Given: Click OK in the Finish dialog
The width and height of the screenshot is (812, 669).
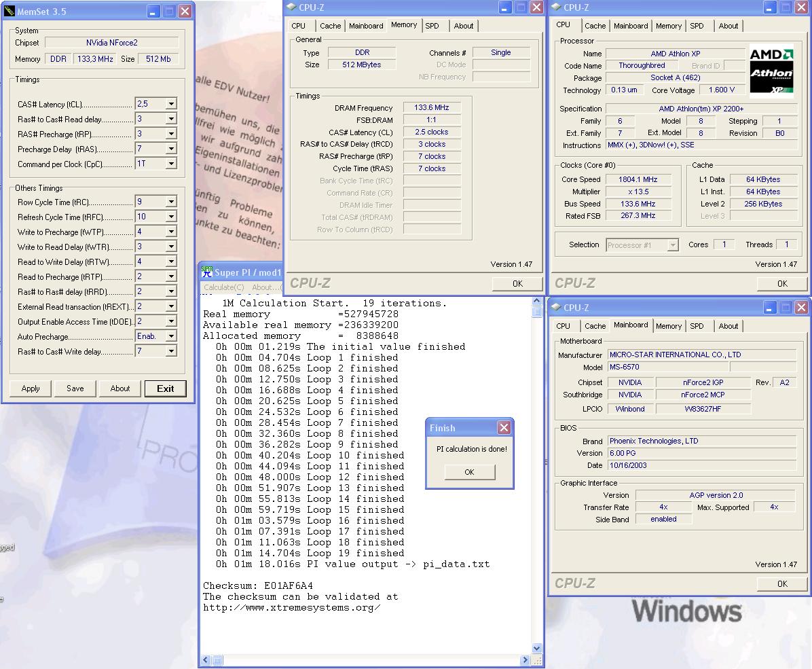Looking at the screenshot, I should pos(470,472).
